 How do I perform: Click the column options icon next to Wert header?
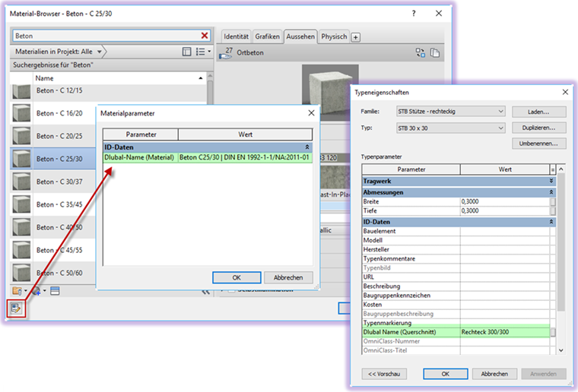point(553,169)
